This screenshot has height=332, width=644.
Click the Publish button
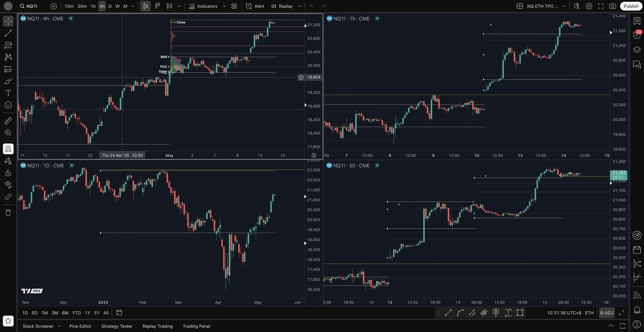coord(631,6)
